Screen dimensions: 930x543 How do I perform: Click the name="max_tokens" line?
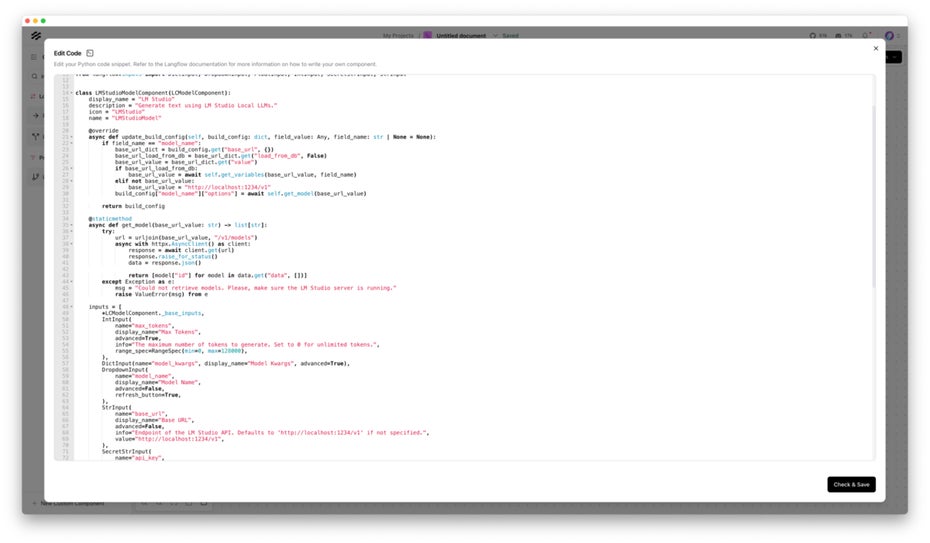coord(144,326)
